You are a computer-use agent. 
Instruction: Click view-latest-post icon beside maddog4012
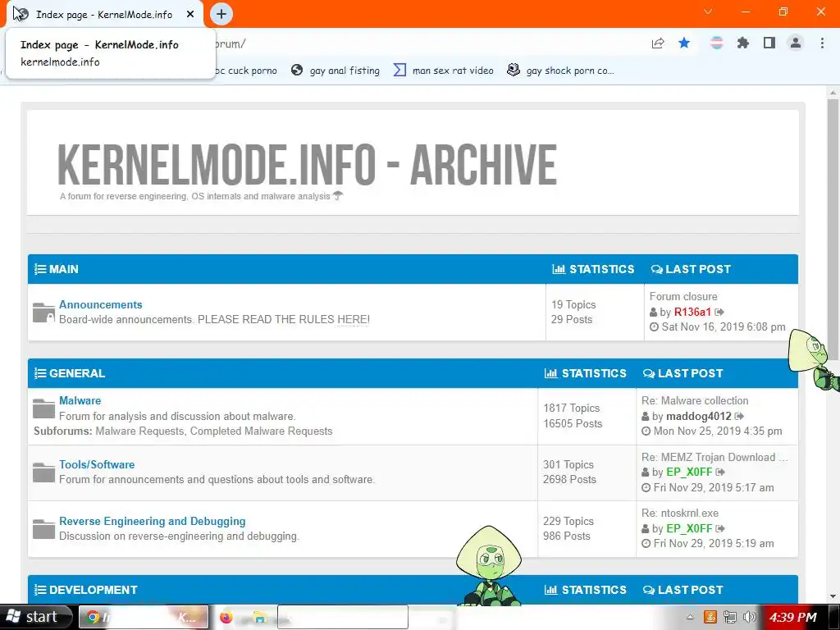pos(739,416)
